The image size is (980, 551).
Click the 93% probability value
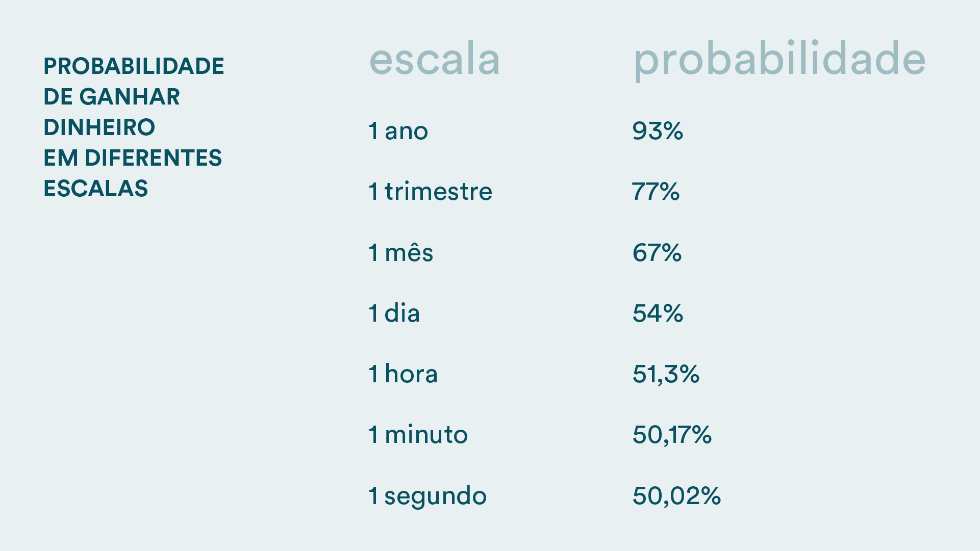(658, 131)
